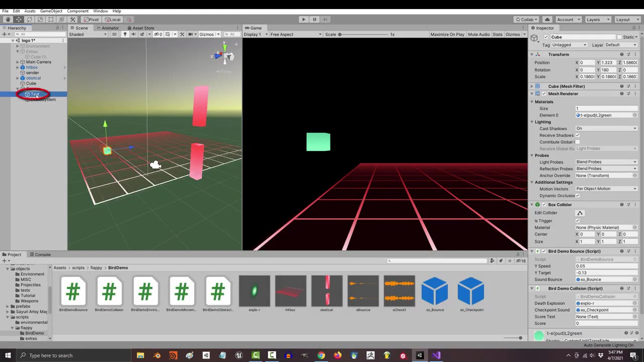Select the Move tool
The image size is (644, 362).
[19, 19]
